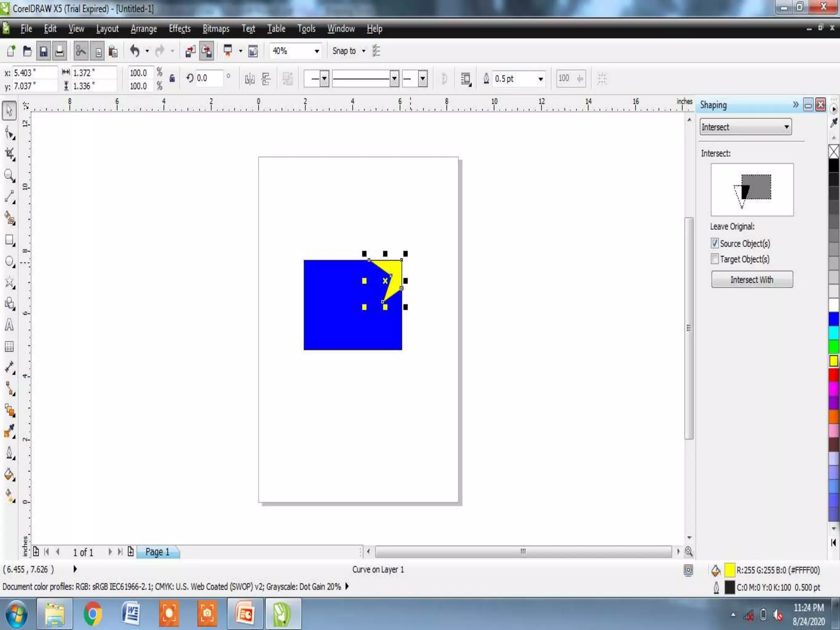The image size is (840, 630).
Task: Select the Zoom tool in toolbox
Action: 9,176
